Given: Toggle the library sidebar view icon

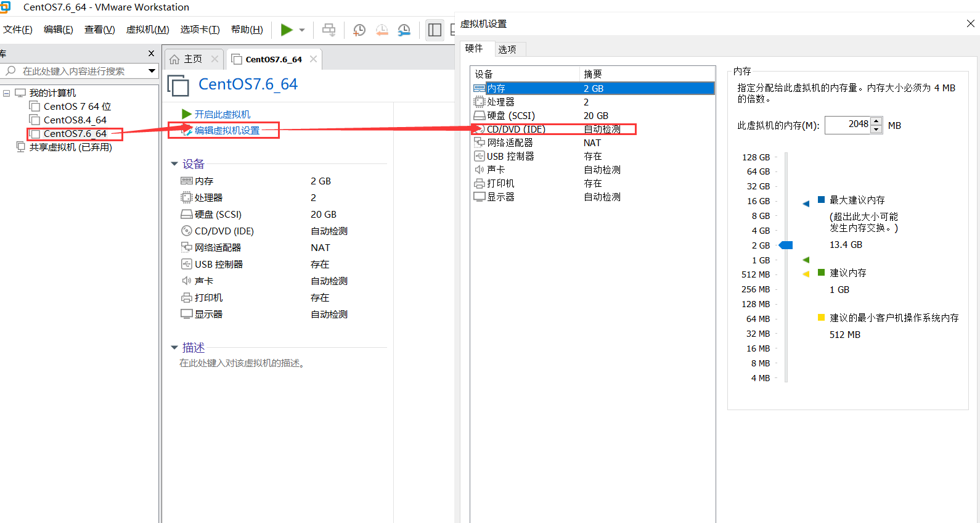Looking at the screenshot, I should pyautogui.click(x=435, y=30).
